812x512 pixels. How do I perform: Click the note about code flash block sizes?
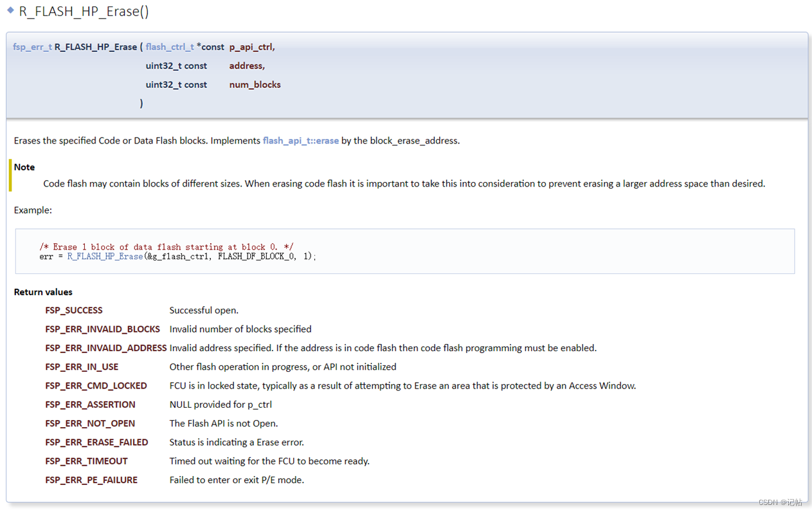(404, 184)
